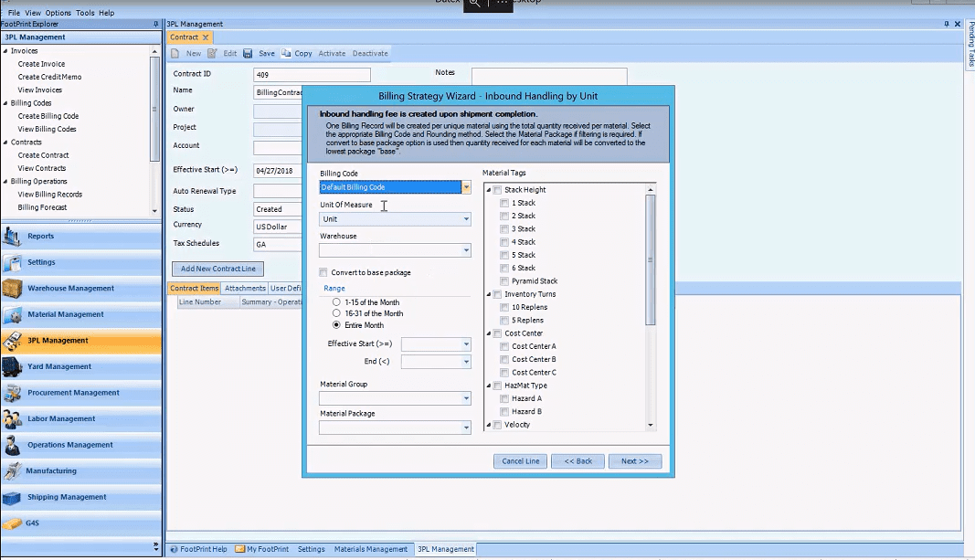Click the Next >> button
This screenshot has height=560, width=975.
[x=635, y=461]
